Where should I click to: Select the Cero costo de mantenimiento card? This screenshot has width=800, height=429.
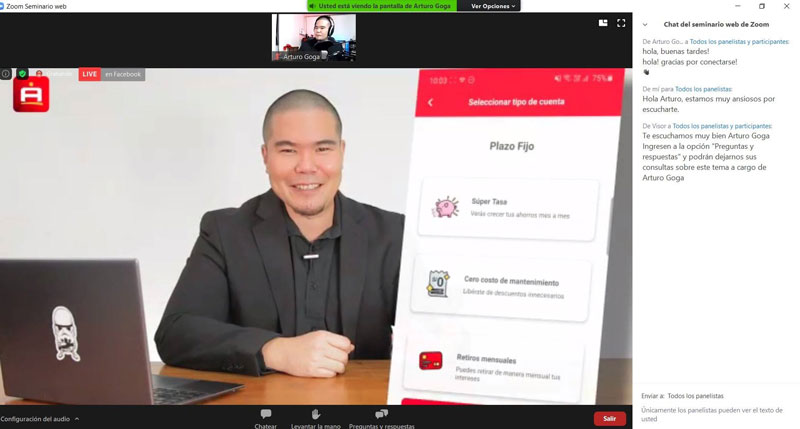501,287
